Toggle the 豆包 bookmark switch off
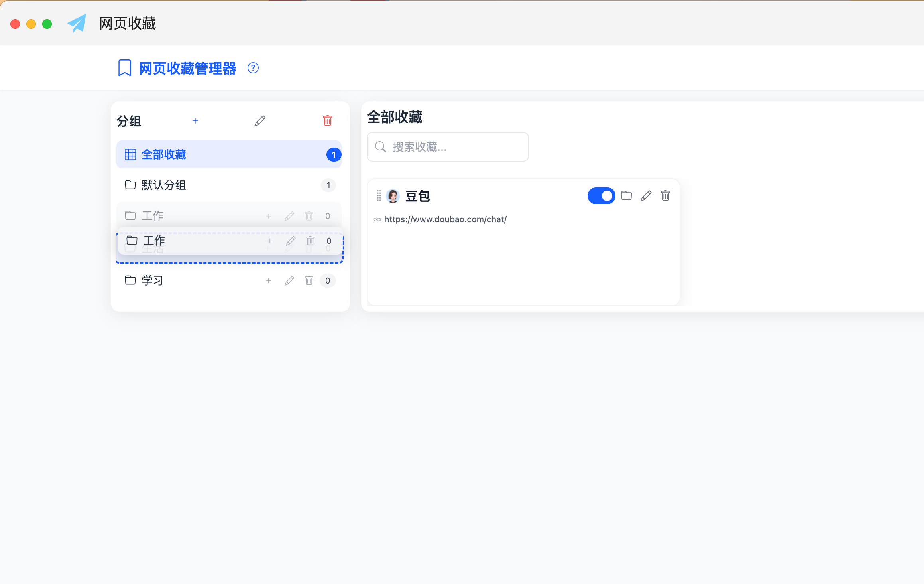 click(601, 196)
